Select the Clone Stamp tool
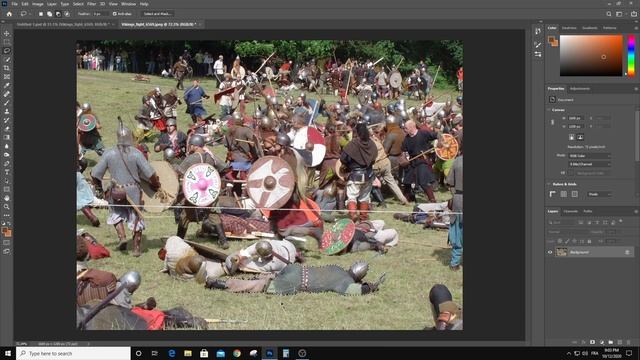Viewport: 640px width, 360px height. [7, 111]
